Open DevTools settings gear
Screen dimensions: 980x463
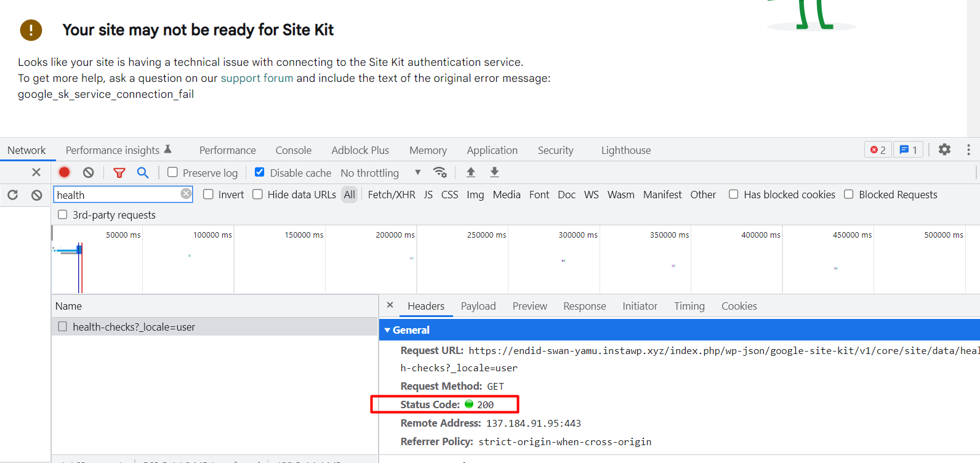coord(944,150)
